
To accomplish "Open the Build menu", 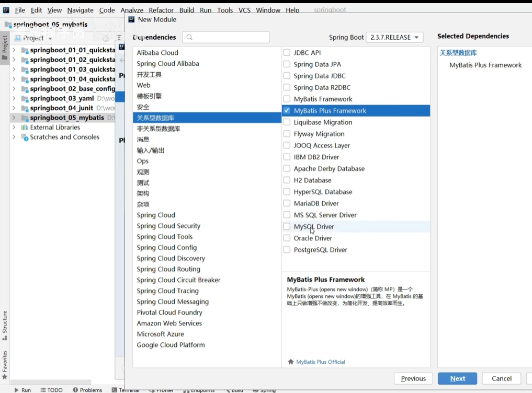I will (187, 10).
